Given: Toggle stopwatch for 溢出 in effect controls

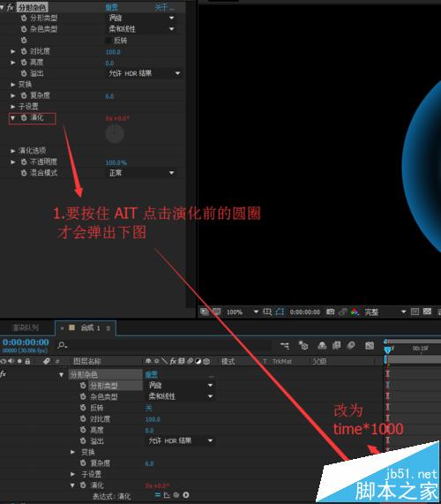Looking at the screenshot, I should [x=24, y=73].
